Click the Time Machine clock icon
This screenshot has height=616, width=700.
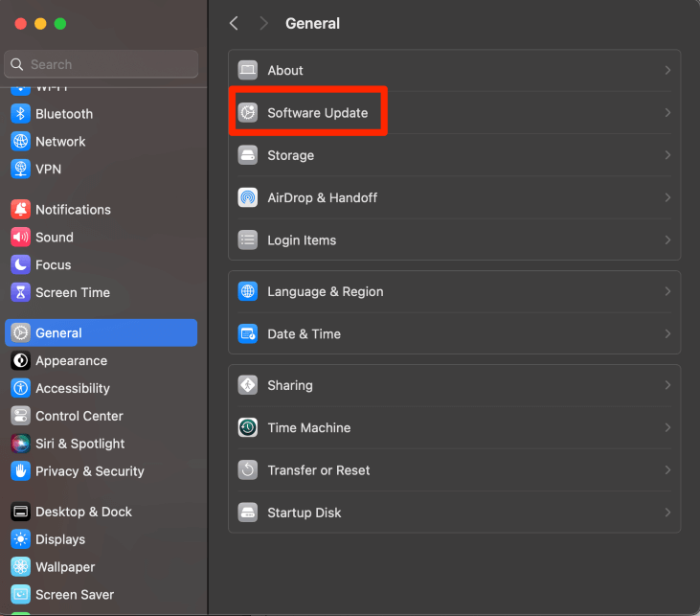[248, 428]
